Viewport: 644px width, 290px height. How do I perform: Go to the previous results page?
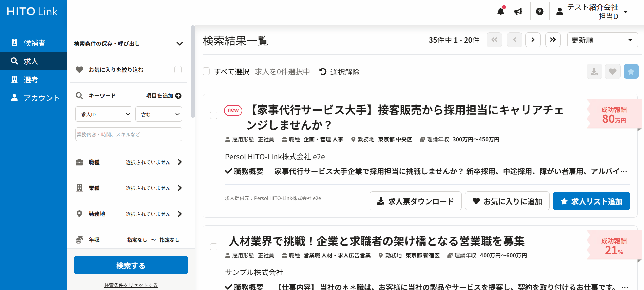tap(515, 40)
